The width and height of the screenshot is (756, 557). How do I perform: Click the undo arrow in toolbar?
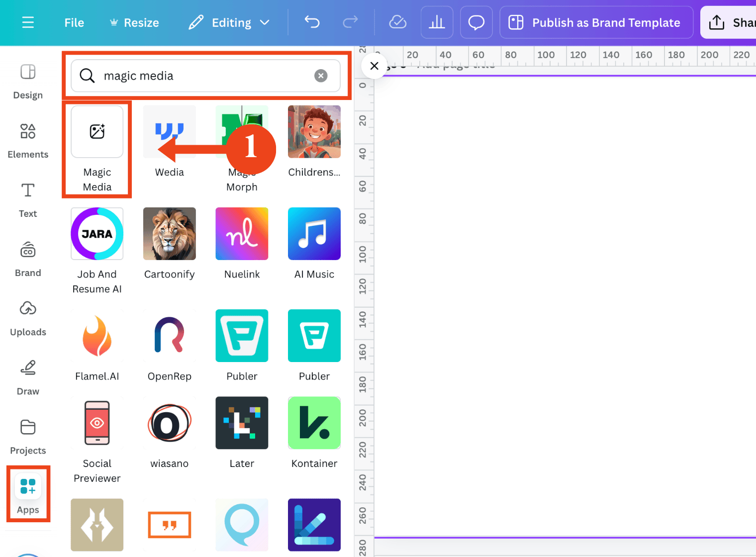click(312, 22)
